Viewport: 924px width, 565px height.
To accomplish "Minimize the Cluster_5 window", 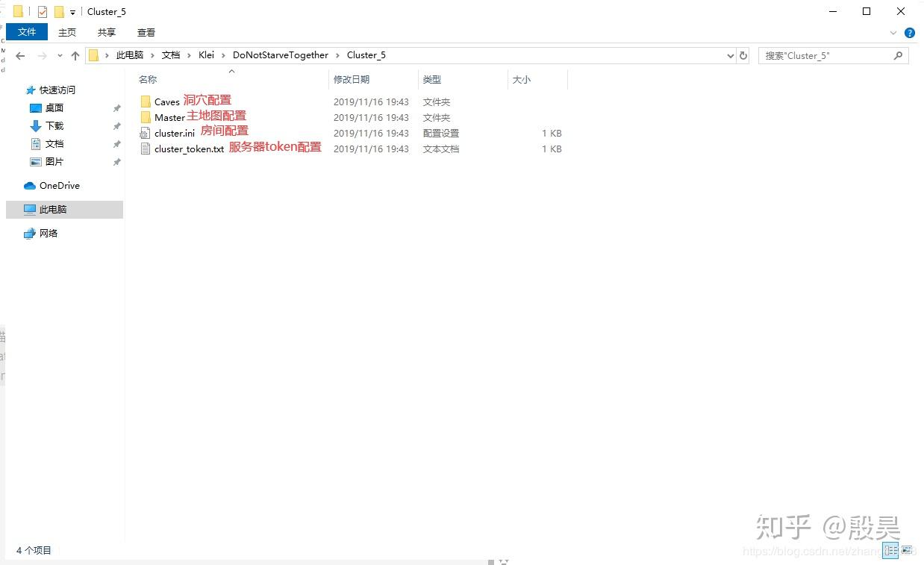I will click(832, 11).
